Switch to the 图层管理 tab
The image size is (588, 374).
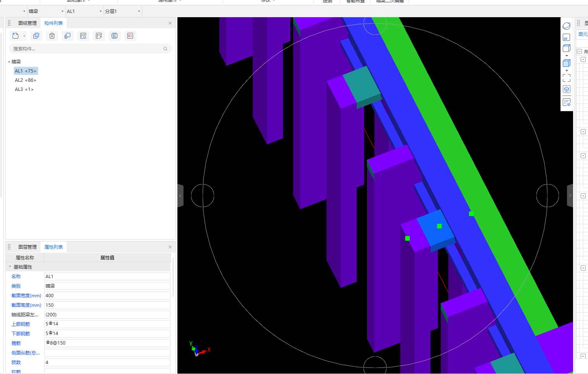click(x=28, y=247)
